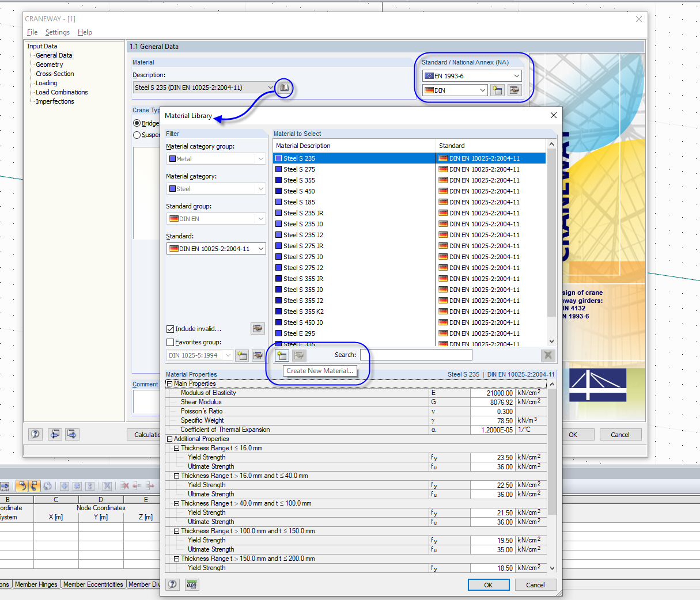700x600 pixels.
Task: Click the red right-arrow row icon
Action: 150,486
